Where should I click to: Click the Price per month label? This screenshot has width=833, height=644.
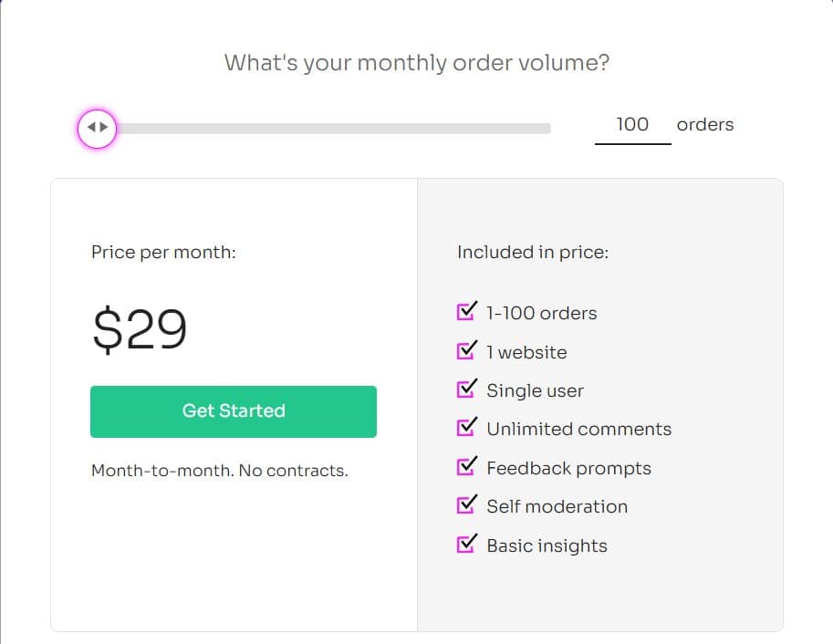(x=163, y=252)
